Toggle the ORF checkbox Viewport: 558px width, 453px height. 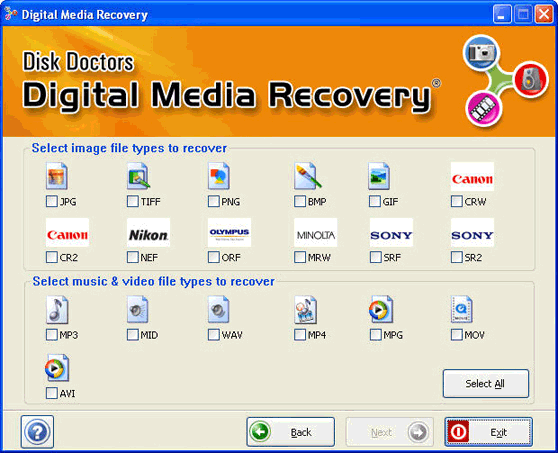[x=214, y=257]
